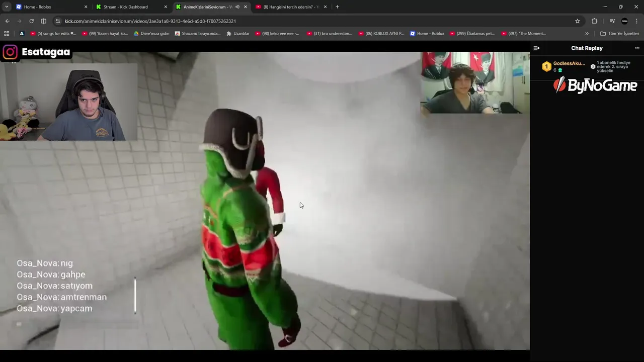Open 'Home - Roblox' bookmark
Viewport: 644px width, 362px height.
coord(427,34)
